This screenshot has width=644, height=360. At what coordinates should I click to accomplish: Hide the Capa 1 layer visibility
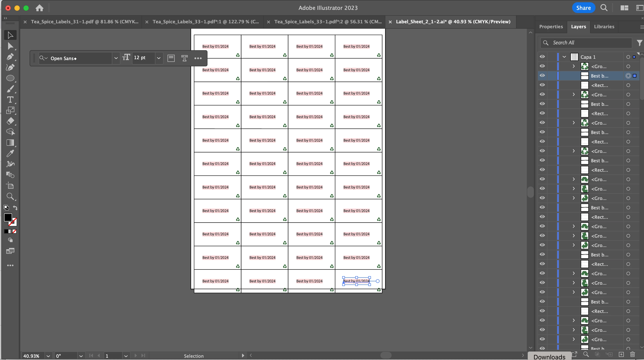[x=542, y=57]
